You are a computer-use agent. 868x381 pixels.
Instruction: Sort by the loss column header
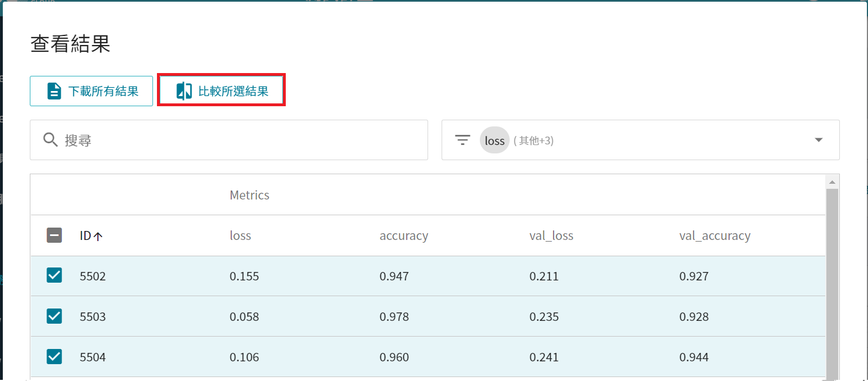[240, 236]
